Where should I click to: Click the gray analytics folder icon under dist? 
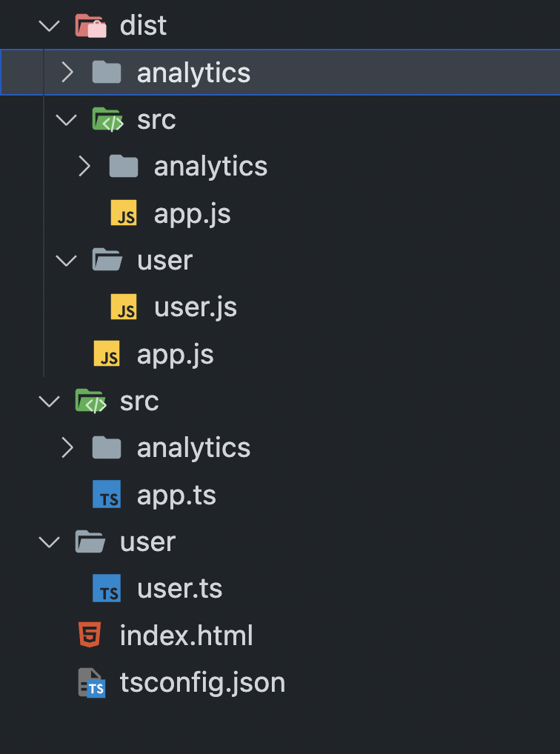(x=107, y=72)
